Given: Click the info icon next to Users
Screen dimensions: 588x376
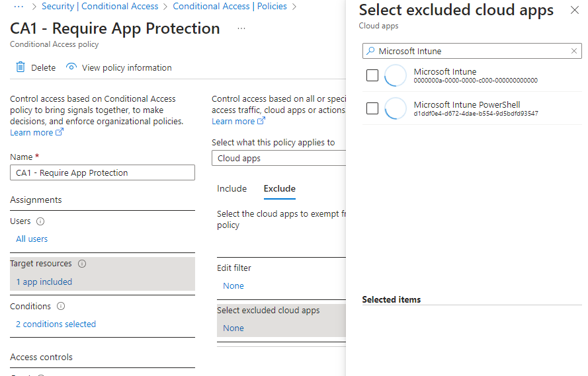Looking at the screenshot, I should pos(40,221).
